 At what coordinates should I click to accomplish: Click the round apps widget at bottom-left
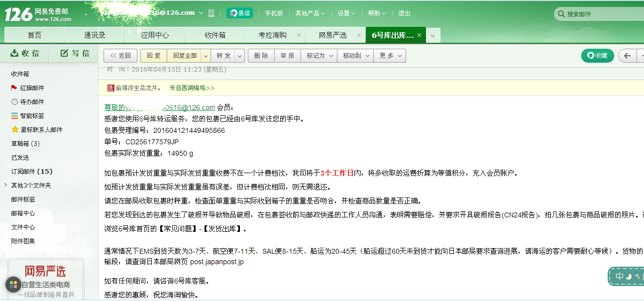13,285
